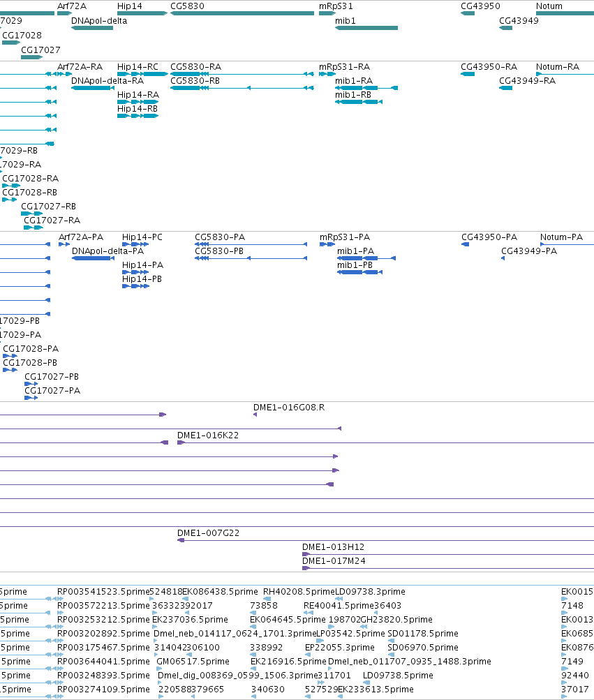Viewport: 594px width, 700px height.
Task: Select transcript CG17028-RA label
Action: 31,179
